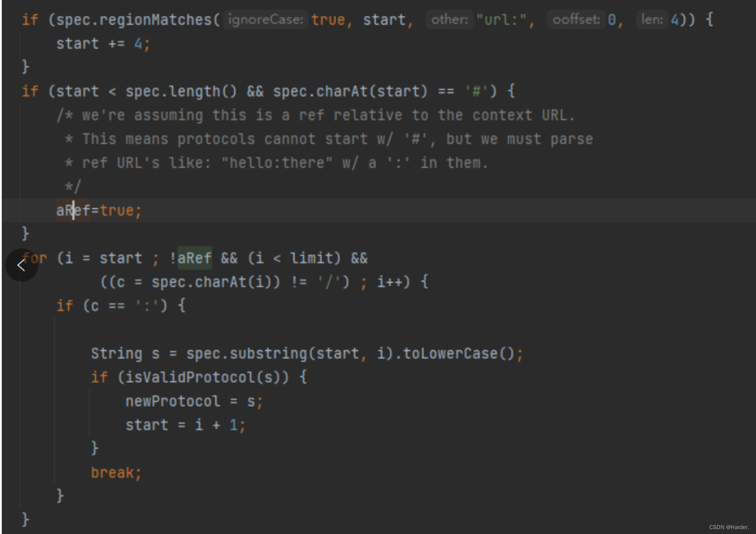Click 'spec.charAt(start)' call
The height and width of the screenshot is (534, 756).
(x=350, y=91)
